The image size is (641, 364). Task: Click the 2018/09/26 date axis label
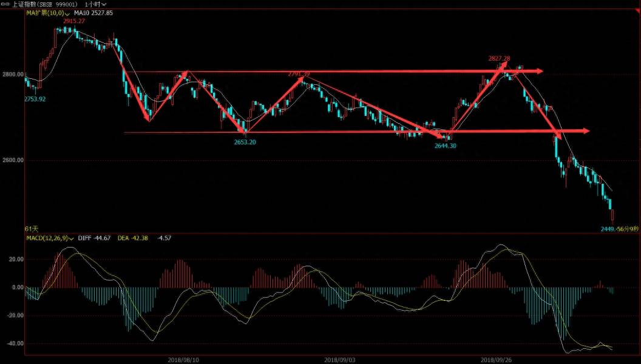[x=497, y=360]
